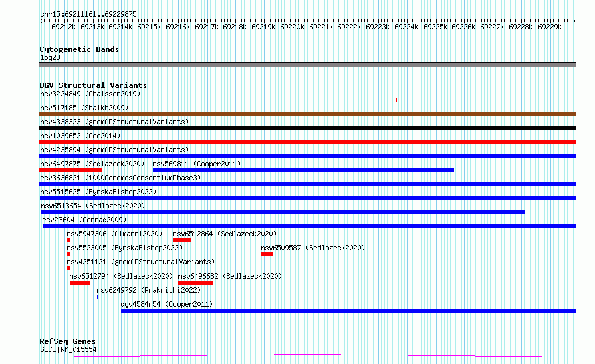Click the 15q23 band label

(50, 57)
